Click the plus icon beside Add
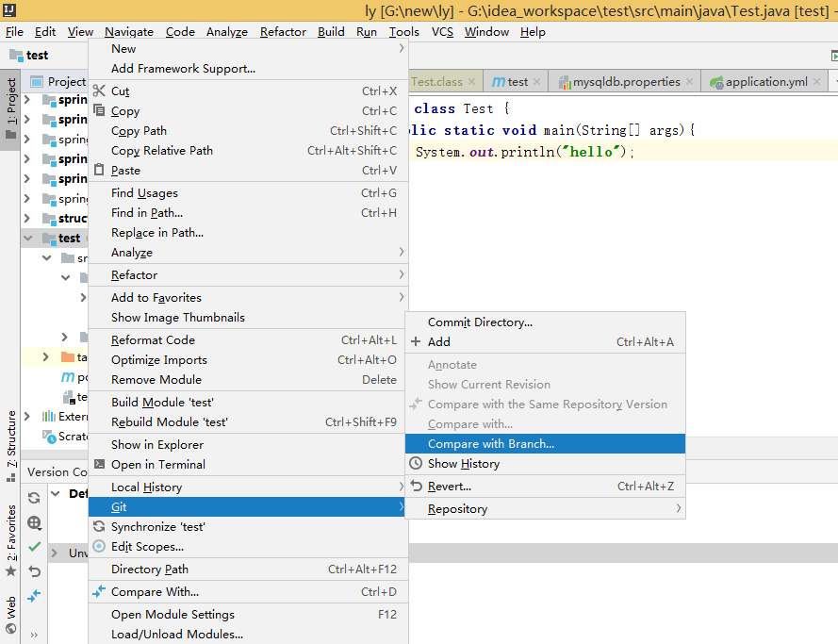This screenshot has width=838, height=644. [416, 341]
